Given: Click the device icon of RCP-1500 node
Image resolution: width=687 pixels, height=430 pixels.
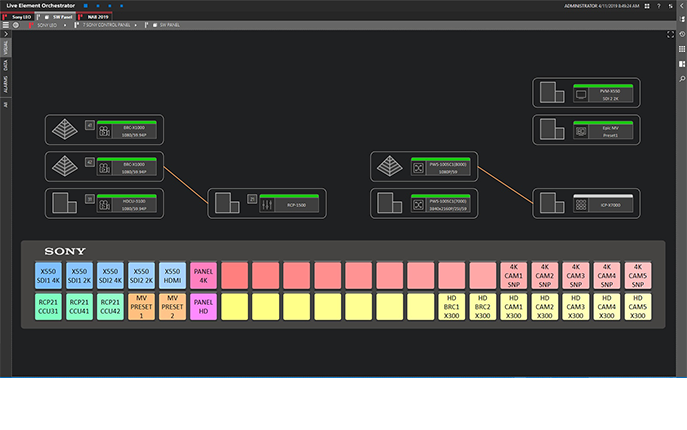Looking at the screenshot, I should 227,203.
